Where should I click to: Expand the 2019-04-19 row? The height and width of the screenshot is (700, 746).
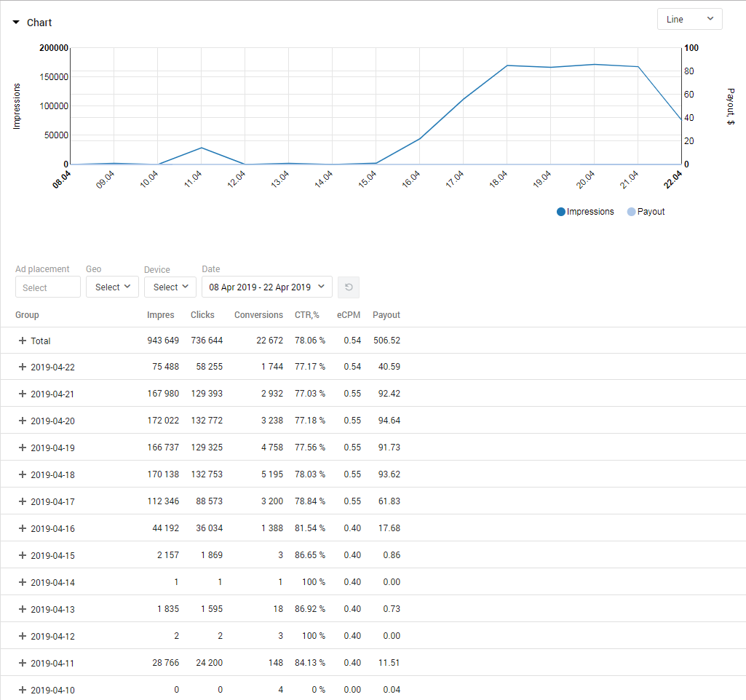click(23, 448)
